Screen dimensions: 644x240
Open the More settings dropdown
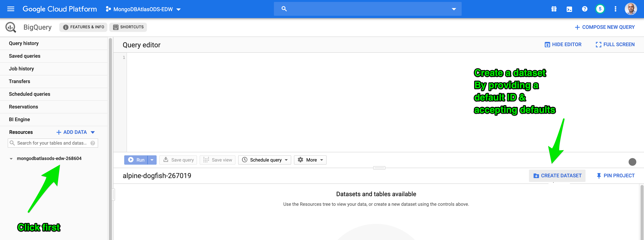310,160
